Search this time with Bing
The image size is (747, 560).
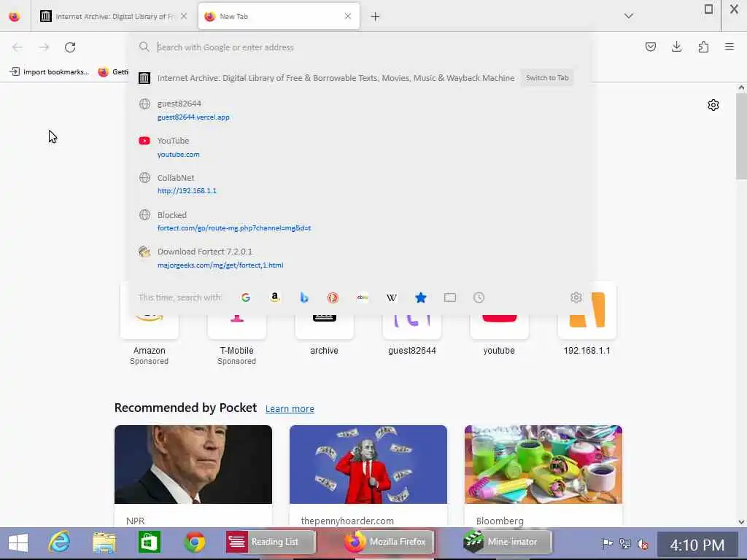(x=304, y=297)
